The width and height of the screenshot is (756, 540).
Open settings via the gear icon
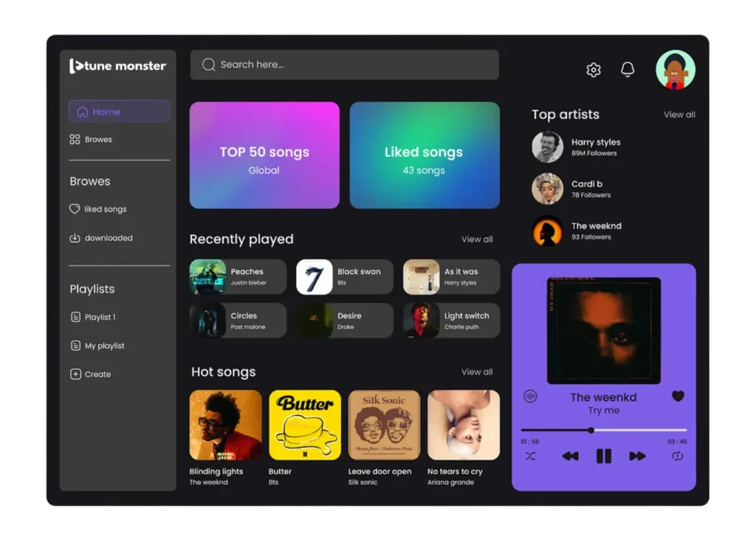point(594,70)
